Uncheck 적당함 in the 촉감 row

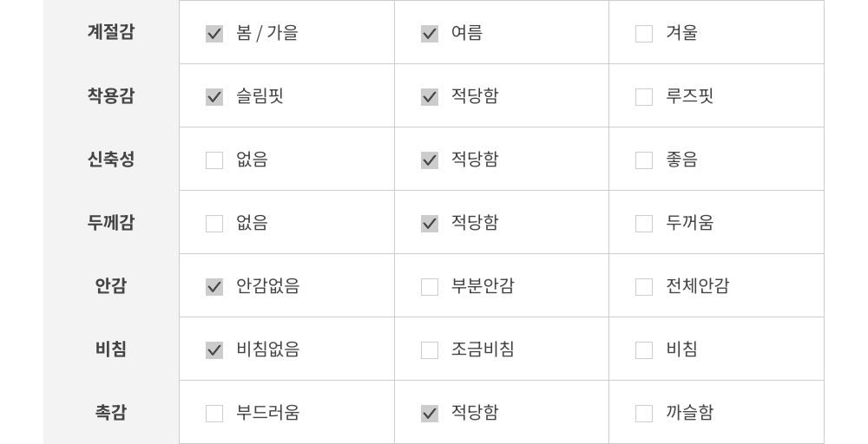click(430, 414)
